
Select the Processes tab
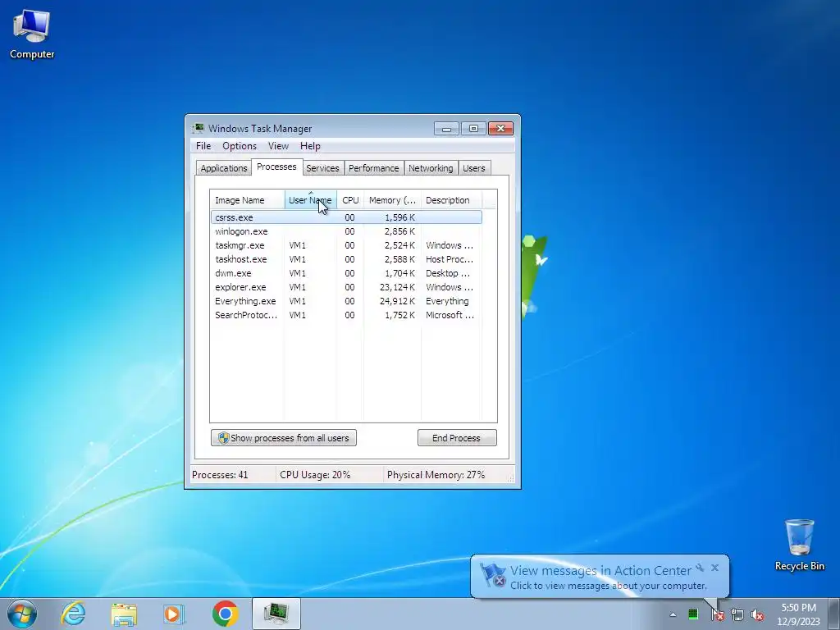point(276,167)
